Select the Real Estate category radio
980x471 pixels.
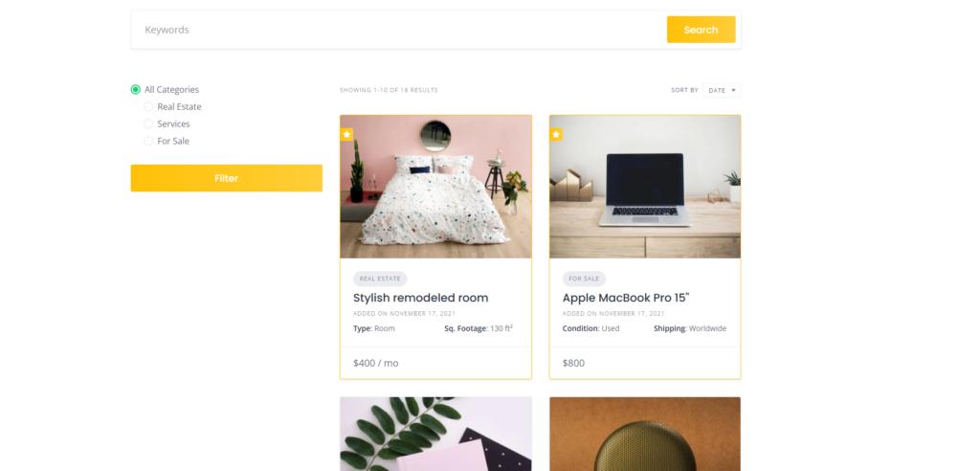click(x=148, y=107)
